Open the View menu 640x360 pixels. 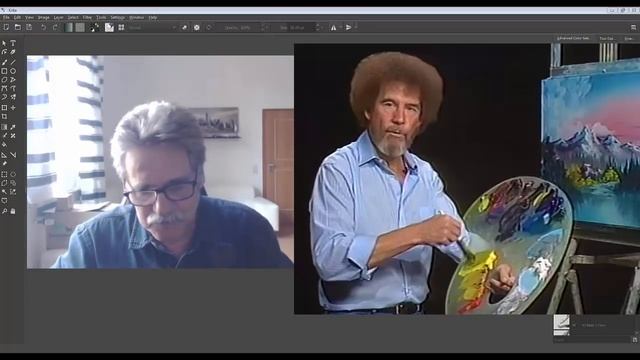29,18
